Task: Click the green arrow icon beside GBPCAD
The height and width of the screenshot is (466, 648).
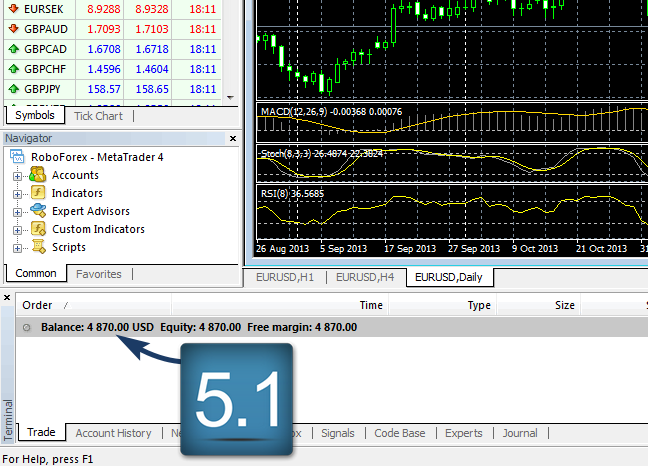Action: coord(13,48)
